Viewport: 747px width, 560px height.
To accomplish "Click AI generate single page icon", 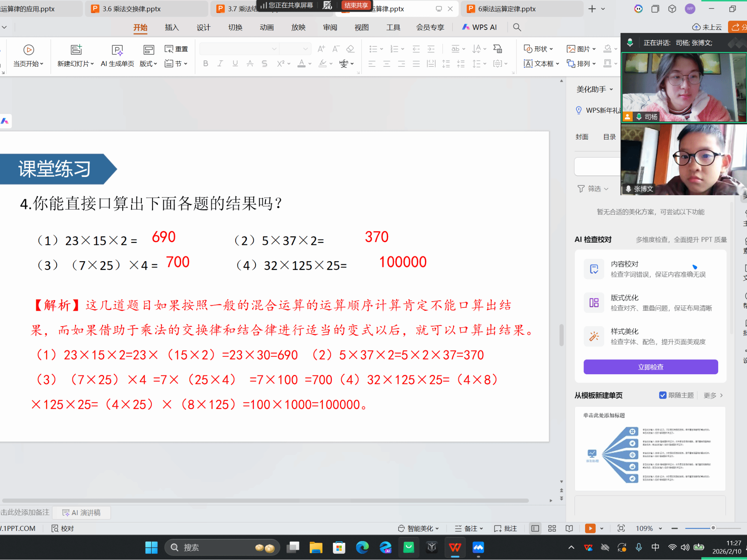I will tap(117, 50).
